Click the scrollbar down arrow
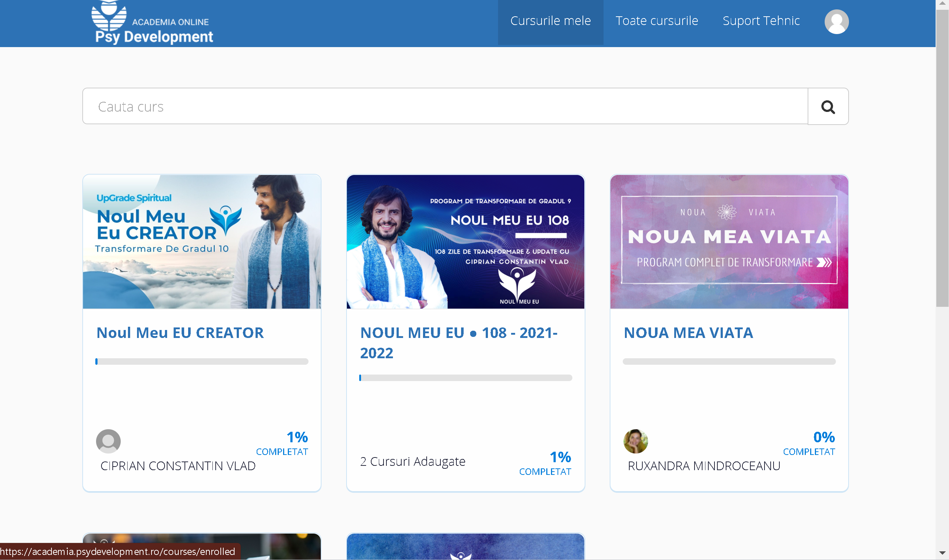The width and height of the screenshot is (949, 560). (x=942, y=553)
